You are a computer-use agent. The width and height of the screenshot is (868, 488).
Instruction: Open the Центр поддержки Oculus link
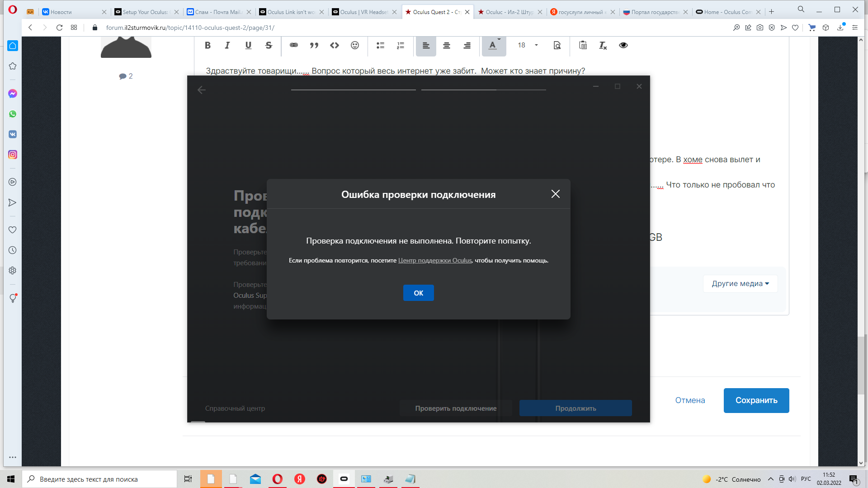[435, 260]
